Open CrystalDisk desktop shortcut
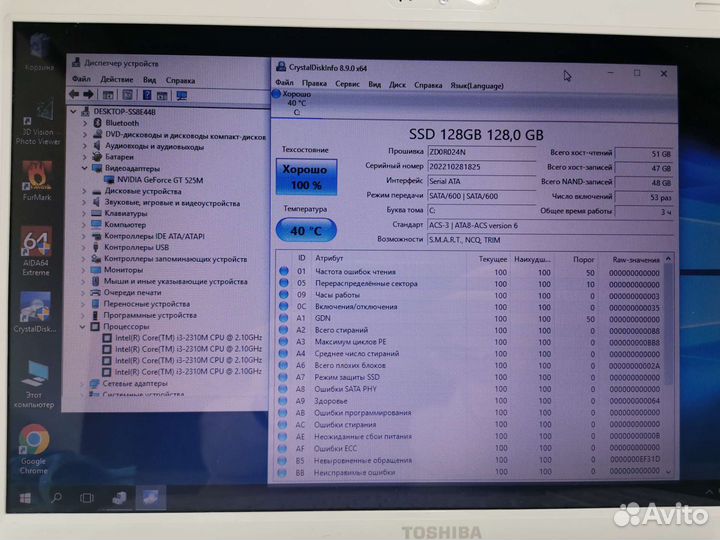The width and height of the screenshot is (720, 540). 35,312
